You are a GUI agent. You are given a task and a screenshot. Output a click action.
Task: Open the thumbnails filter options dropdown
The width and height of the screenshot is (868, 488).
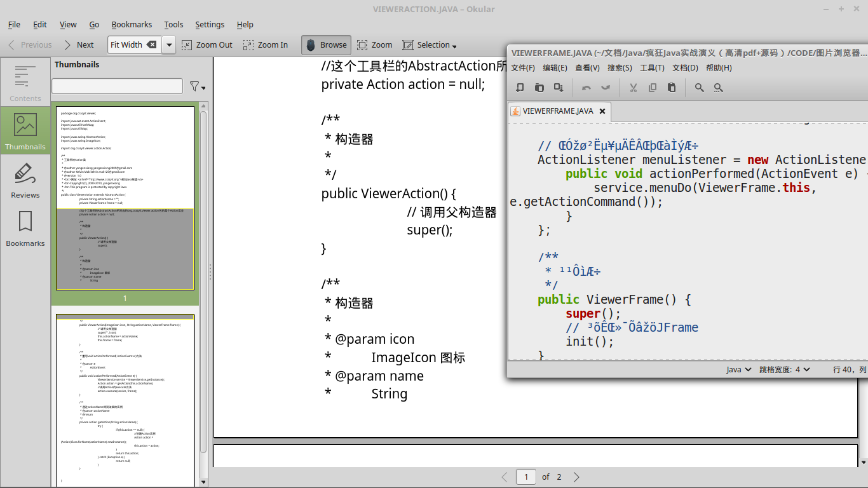tap(198, 86)
